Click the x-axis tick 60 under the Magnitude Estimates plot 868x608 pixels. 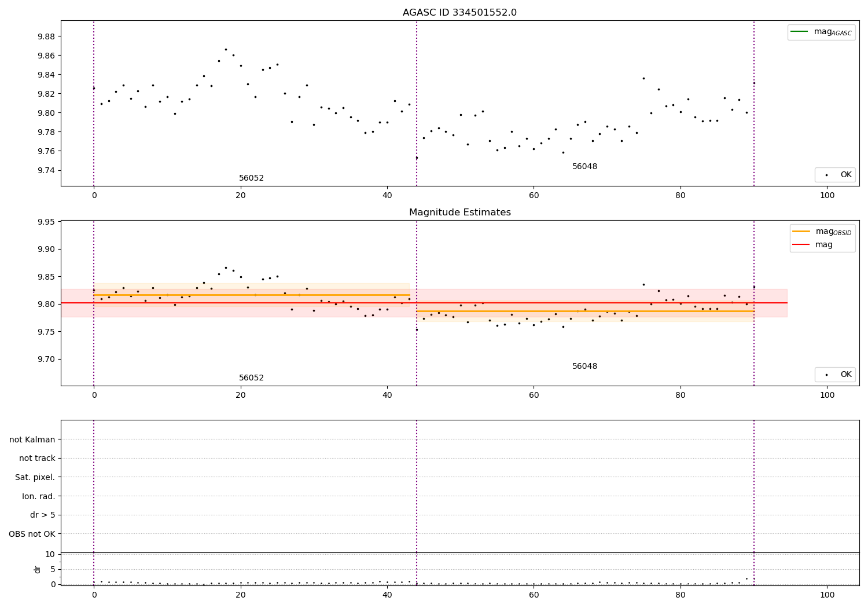534,395
